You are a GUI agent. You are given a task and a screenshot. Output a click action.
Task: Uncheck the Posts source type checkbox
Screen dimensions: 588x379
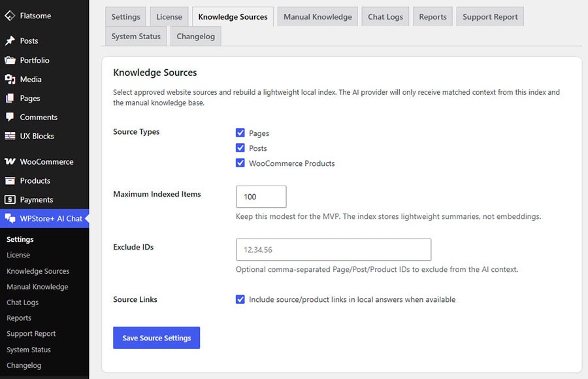click(240, 148)
